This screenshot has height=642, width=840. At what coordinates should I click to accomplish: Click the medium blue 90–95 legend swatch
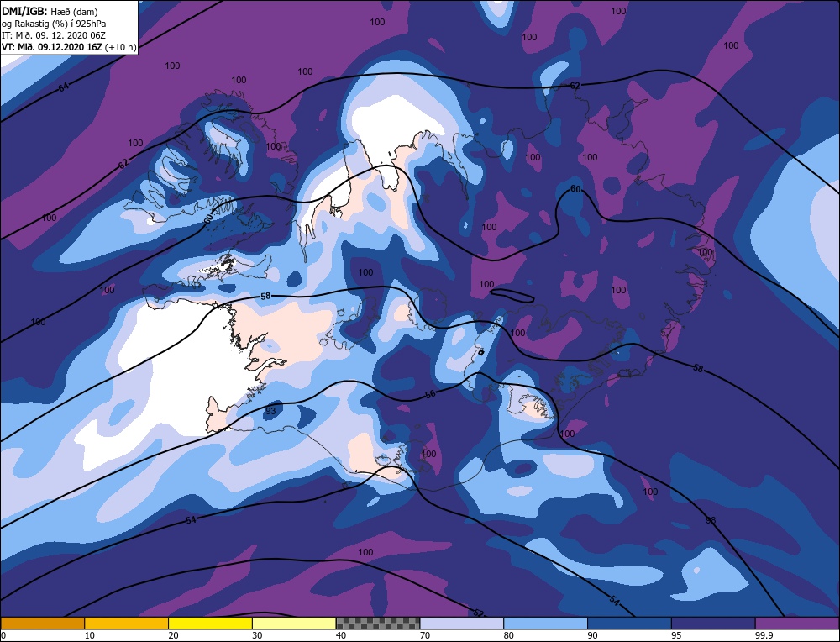[629, 624]
